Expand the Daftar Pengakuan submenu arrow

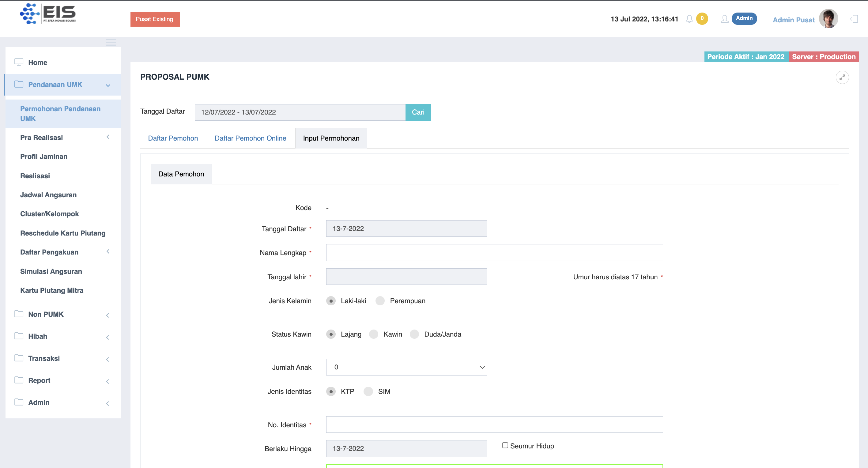coord(108,251)
